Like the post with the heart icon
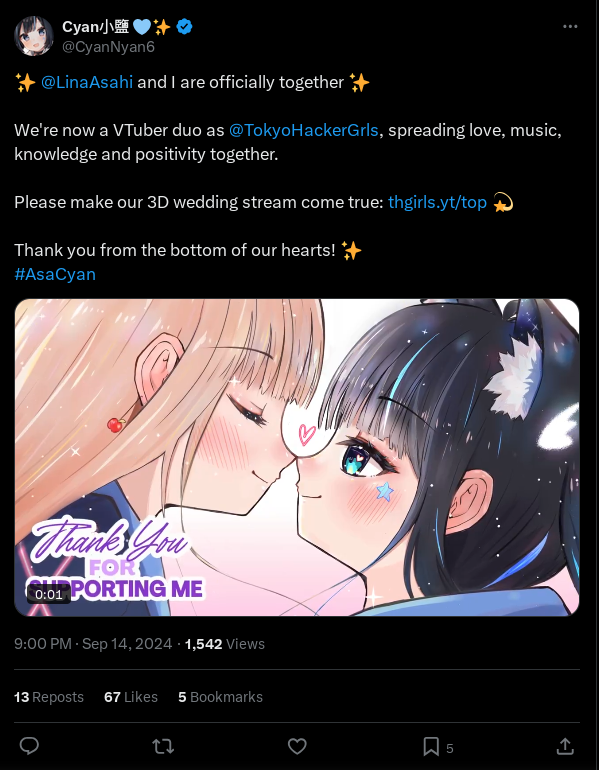599x770 pixels. (297, 746)
